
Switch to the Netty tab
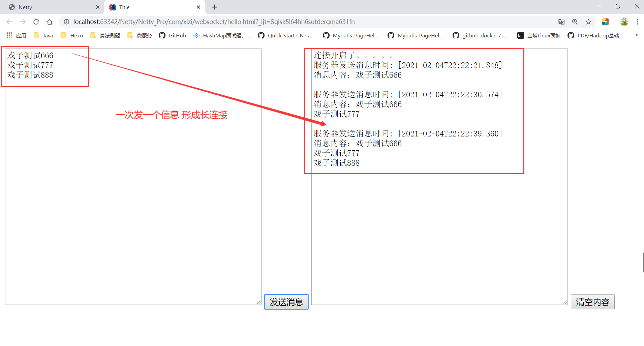(x=52, y=7)
